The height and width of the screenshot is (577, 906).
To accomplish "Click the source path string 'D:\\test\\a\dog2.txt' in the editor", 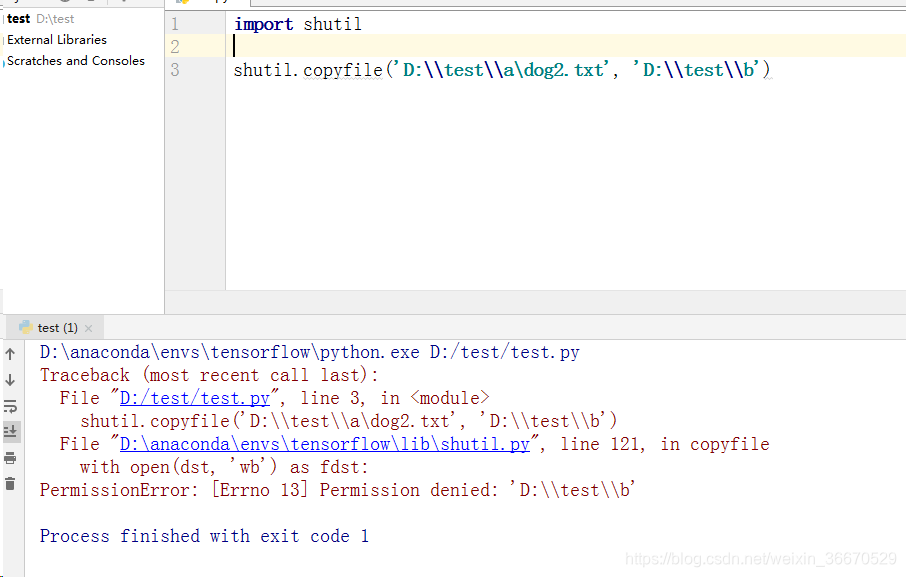I will pyautogui.click(x=501, y=70).
